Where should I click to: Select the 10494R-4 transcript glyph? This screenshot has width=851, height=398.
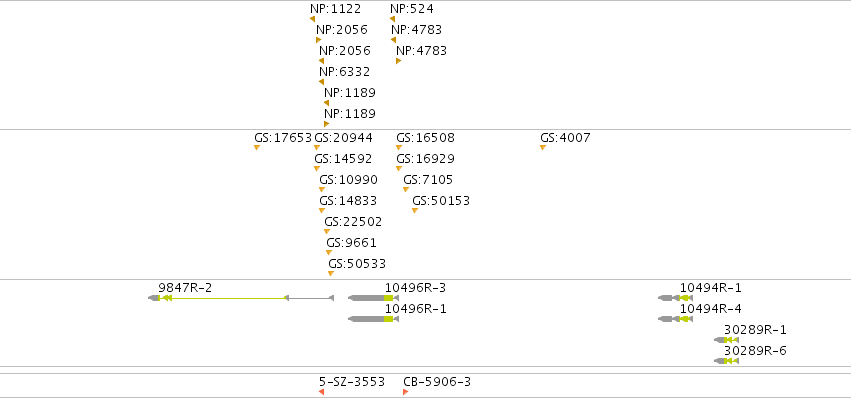point(675,319)
